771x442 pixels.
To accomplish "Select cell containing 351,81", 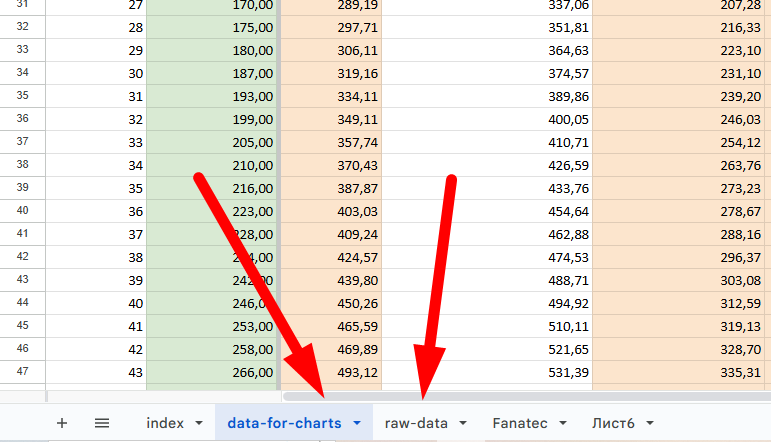I will (487, 27).
